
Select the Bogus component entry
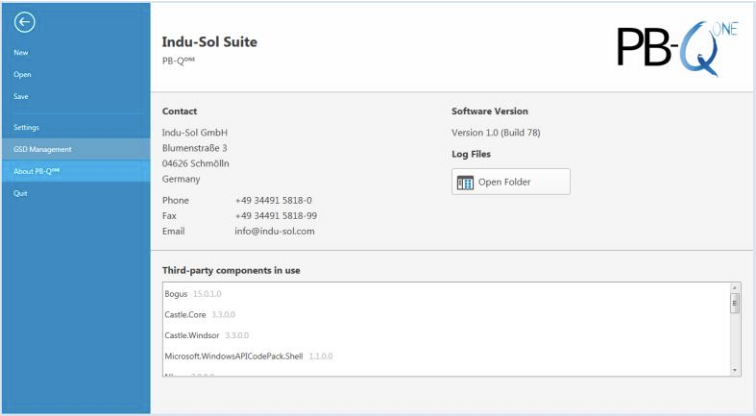click(176, 294)
